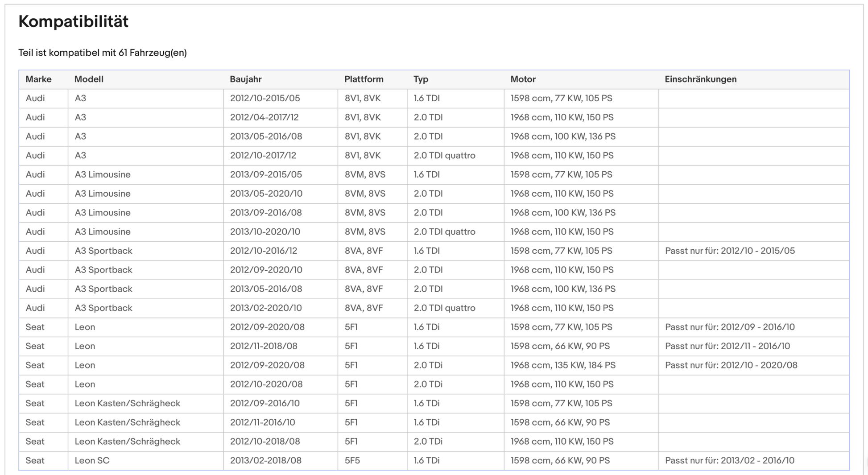Click restriction 'Passt nur für: 2013/02 - 2016/10'

729,460
